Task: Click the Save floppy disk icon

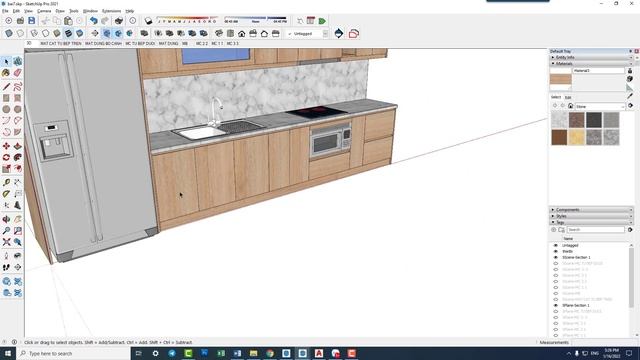Action: [x=31, y=21]
